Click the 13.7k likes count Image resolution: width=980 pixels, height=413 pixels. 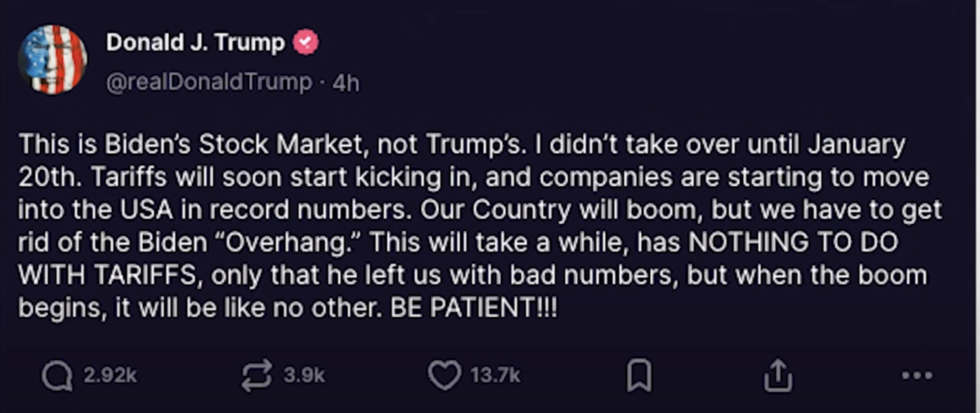click(495, 376)
